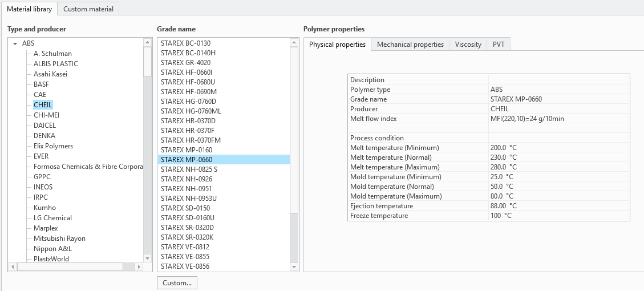Open the PVT tab

[x=499, y=45]
